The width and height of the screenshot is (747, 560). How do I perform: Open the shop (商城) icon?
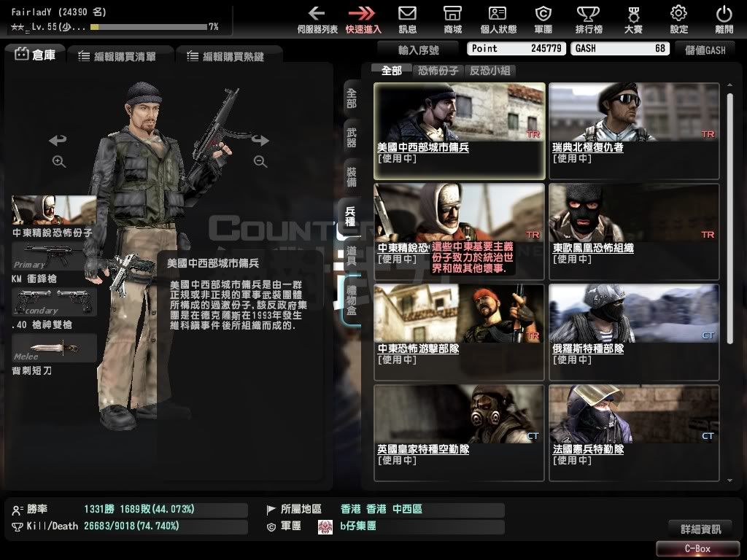tap(452, 13)
